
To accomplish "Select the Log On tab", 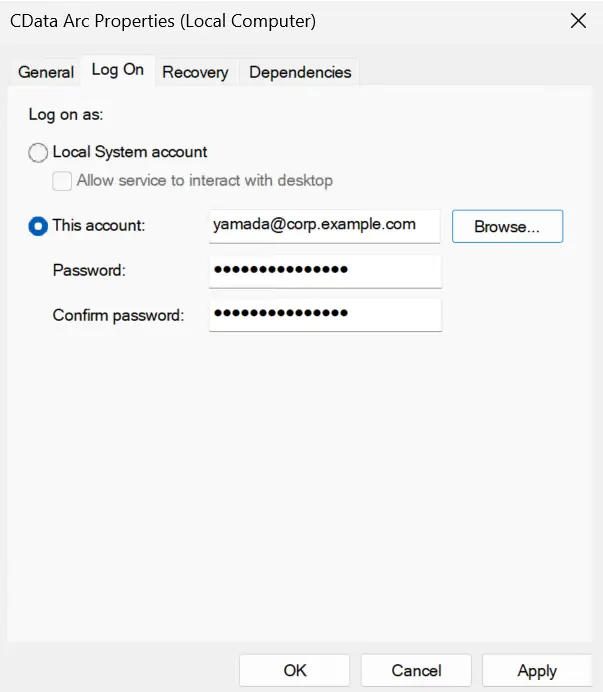I will click(x=118, y=70).
